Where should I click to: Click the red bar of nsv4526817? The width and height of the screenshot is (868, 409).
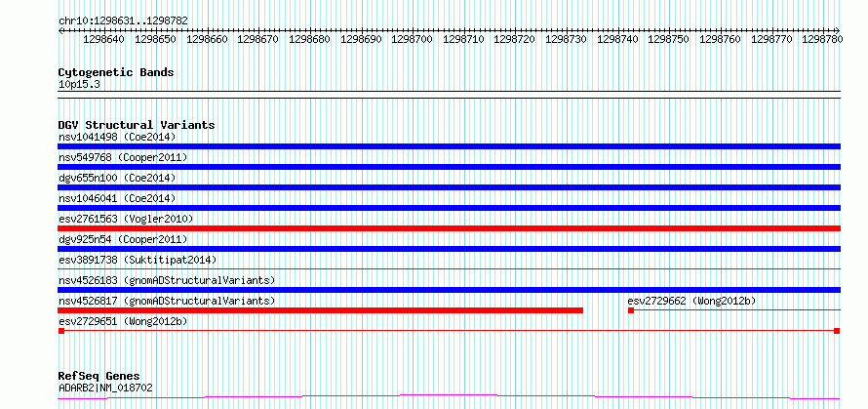(321, 310)
